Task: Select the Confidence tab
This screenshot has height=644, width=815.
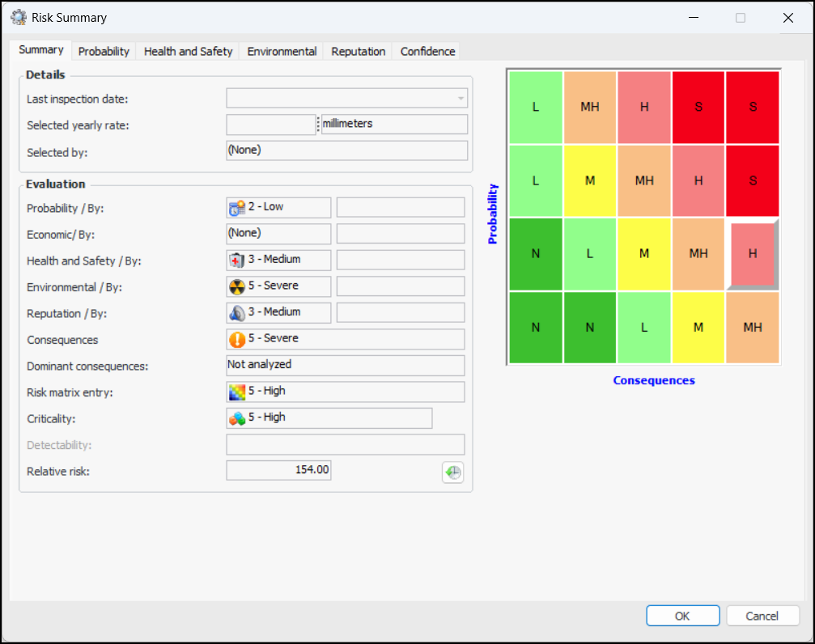Action: pyautogui.click(x=427, y=51)
